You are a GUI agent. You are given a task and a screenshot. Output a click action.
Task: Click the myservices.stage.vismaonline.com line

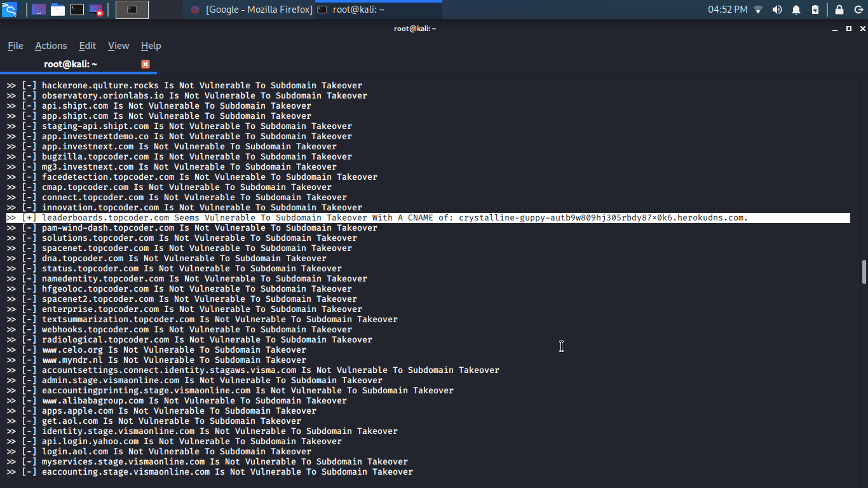tap(207, 461)
